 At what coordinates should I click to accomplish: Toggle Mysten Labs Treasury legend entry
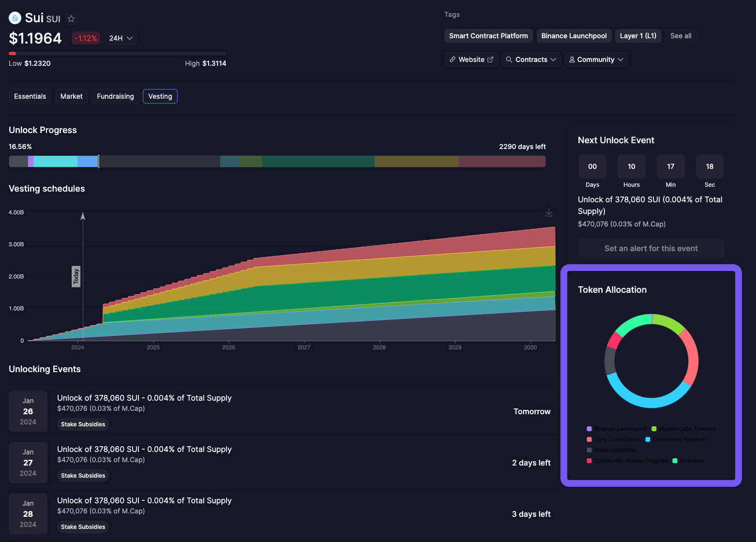click(683, 429)
